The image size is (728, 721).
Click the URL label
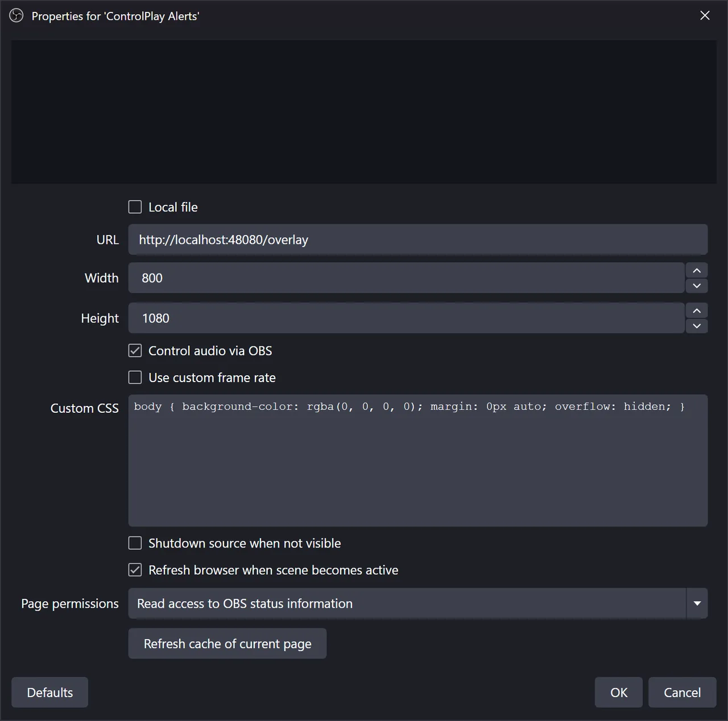click(107, 239)
